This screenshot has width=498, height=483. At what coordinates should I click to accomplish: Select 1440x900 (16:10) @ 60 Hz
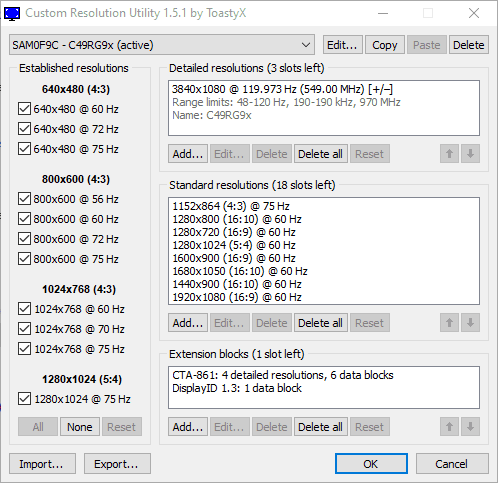point(324,284)
